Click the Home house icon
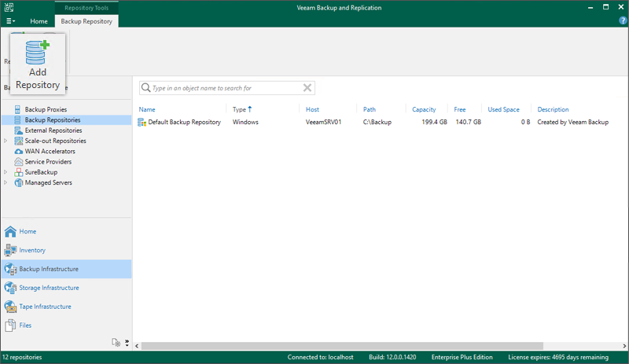Viewport: 629px width, 364px height. [x=10, y=231]
